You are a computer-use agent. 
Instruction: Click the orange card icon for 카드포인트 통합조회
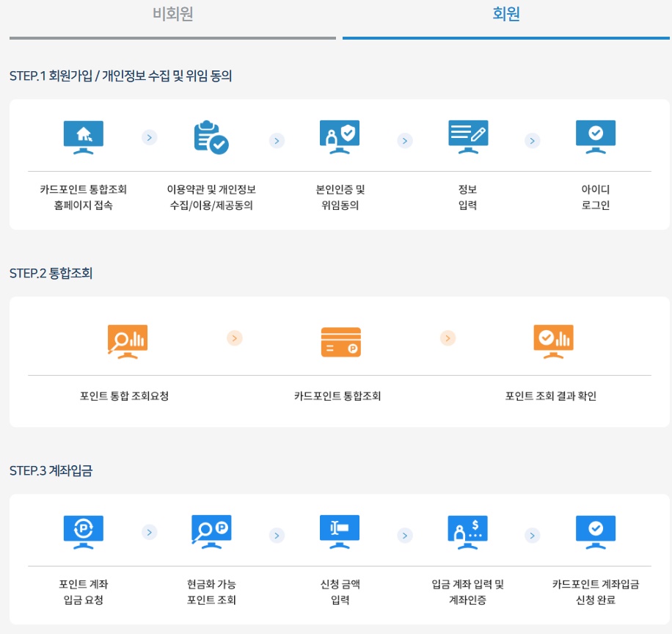[x=341, y=342]
